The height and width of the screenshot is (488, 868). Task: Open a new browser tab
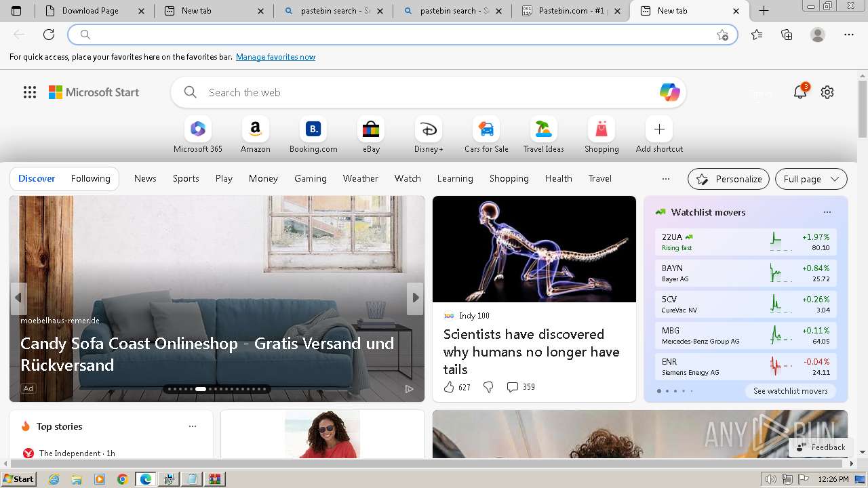764,11
